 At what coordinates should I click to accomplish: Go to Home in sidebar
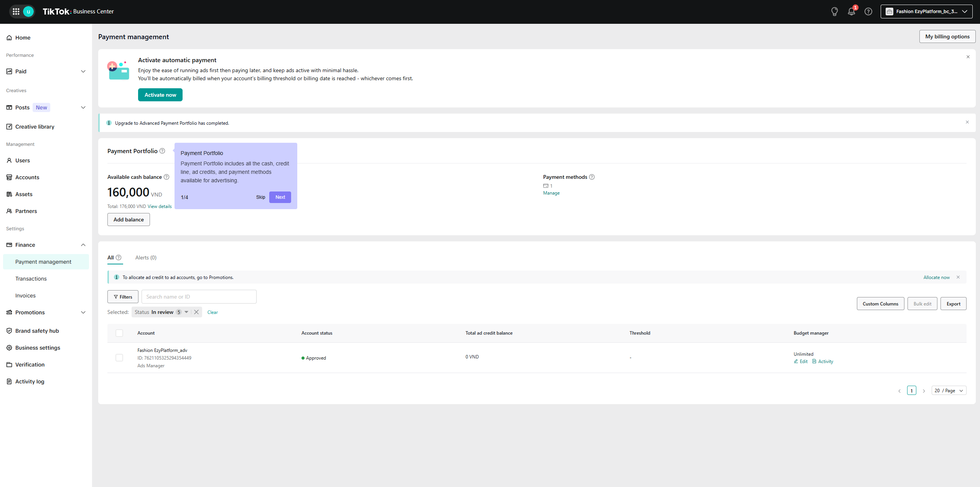pyautogui.click(x=46, y=38)
